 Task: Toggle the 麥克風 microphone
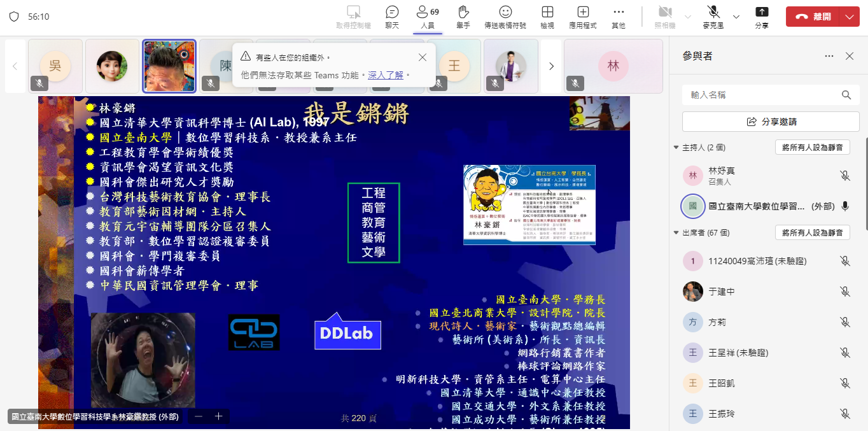point(714,17)
